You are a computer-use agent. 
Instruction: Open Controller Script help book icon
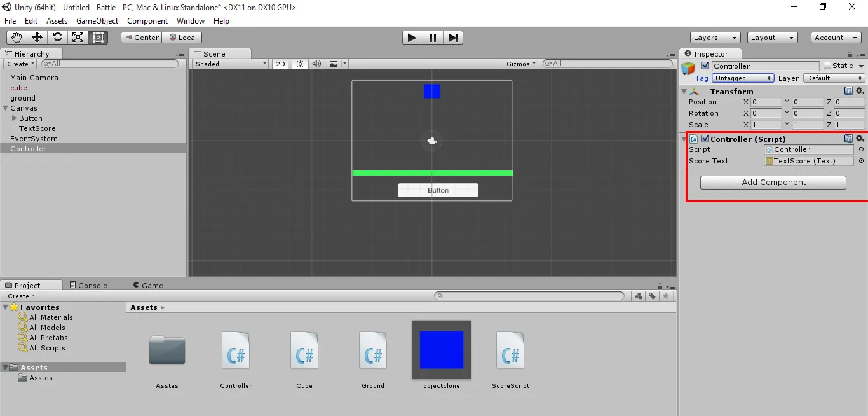848,139
